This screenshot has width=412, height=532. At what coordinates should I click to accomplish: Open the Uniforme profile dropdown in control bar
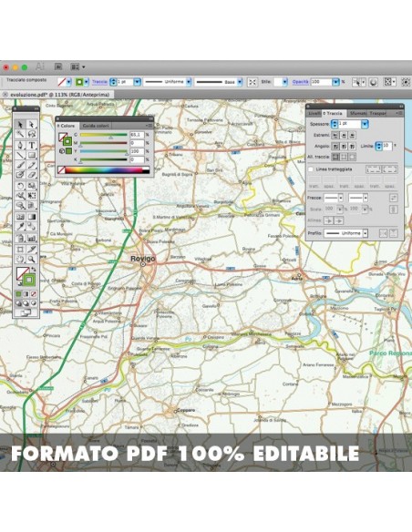click(x=189, y=82)
